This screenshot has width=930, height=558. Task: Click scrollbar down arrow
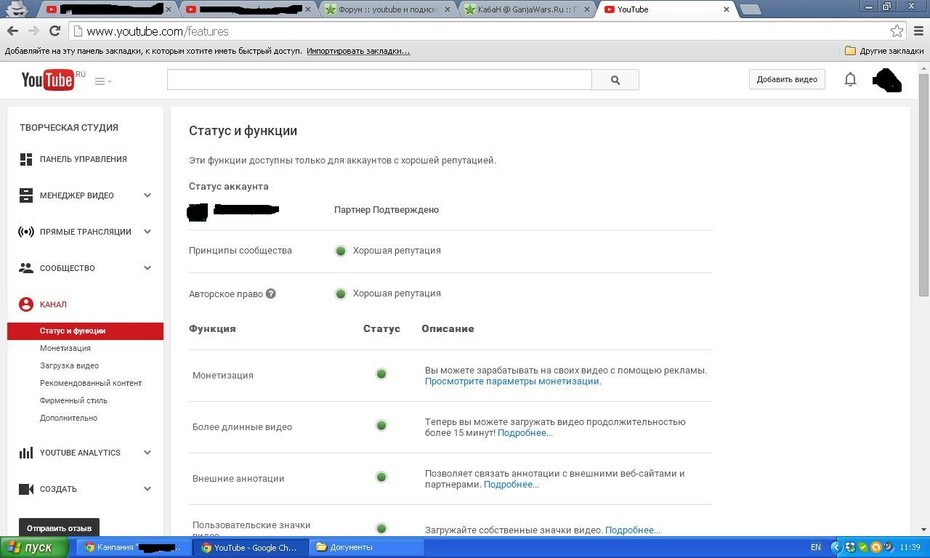923,529
